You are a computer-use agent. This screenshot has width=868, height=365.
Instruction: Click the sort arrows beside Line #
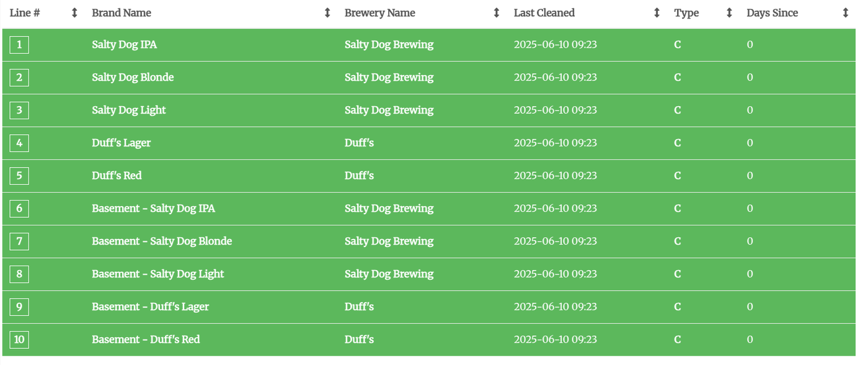tap(74, 13)
